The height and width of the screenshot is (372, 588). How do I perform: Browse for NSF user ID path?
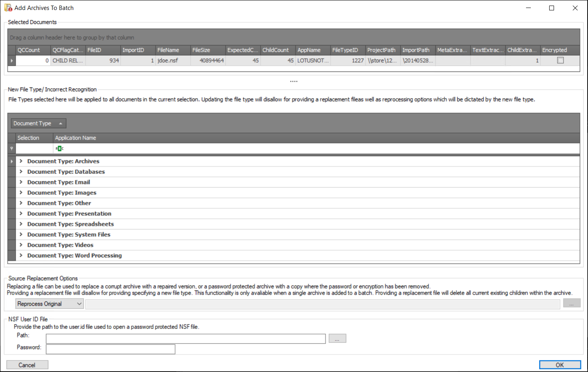(x=337, y=338)
